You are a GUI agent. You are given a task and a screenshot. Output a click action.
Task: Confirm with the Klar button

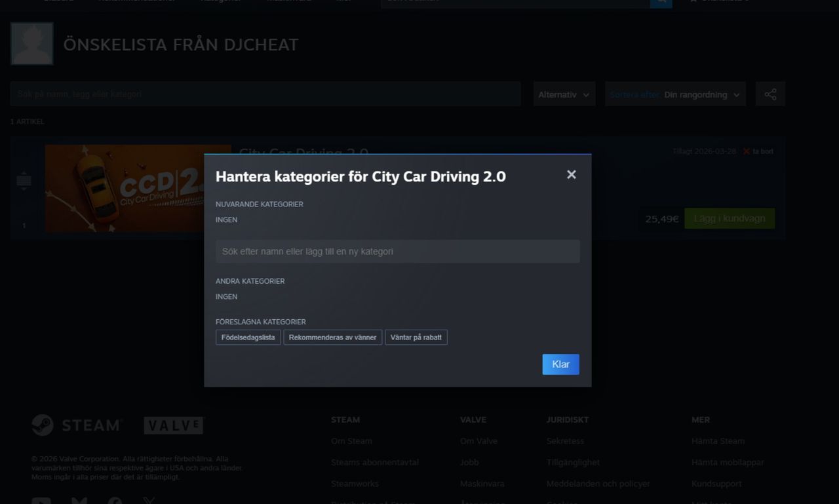pyautogui.click(x=560, y=364)
